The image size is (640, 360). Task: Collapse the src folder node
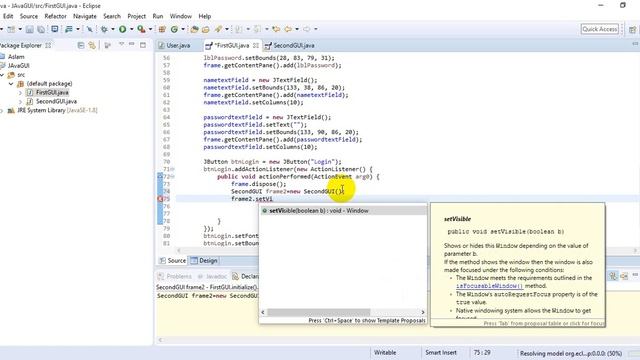point(2,75)
